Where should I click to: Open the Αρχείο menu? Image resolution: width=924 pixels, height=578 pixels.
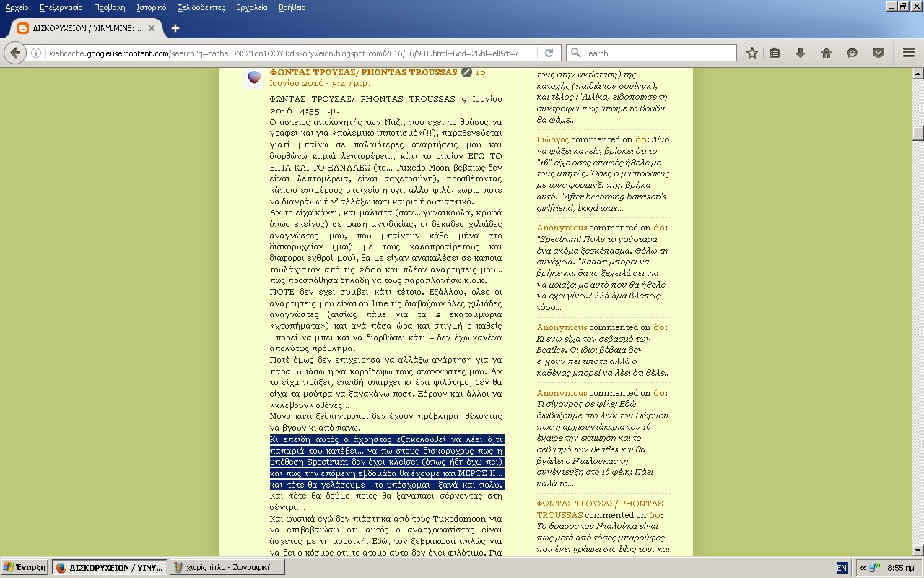click(x=17, y=7)
